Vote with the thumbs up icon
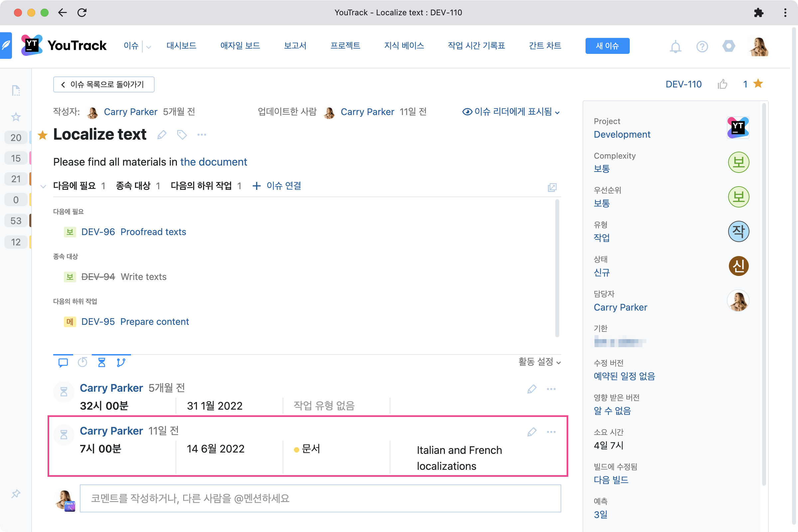The image size is (798, 532). pyautogui.click(x=723, y=84)
